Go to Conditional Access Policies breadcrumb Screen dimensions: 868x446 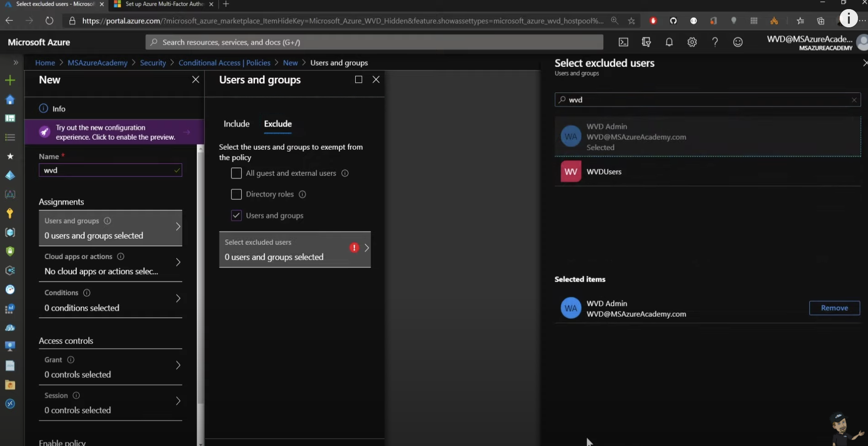pyautogui.click(x=224, y=63)
